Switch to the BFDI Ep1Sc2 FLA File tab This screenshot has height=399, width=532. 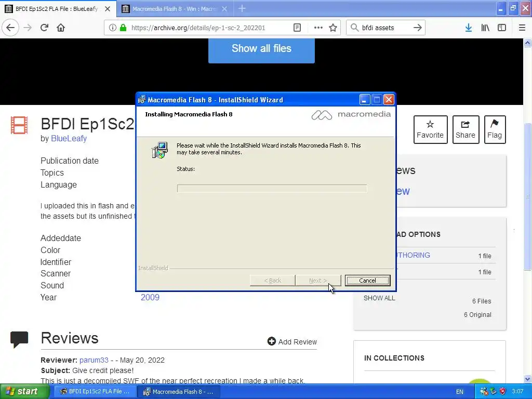[58, 8]
